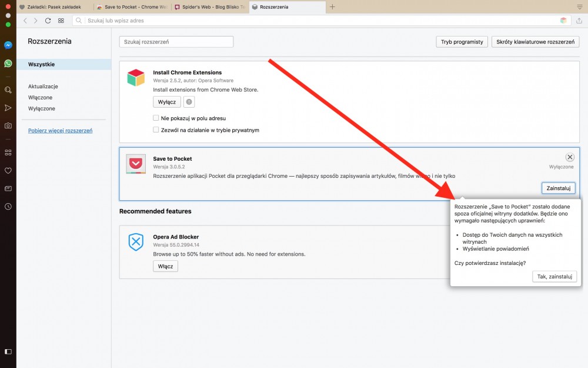The width and height of the screenshot is (588, 368).
Task: Click 'Wyświetlanie powiadomień' permission text
Action: click(x=495, y=249)
